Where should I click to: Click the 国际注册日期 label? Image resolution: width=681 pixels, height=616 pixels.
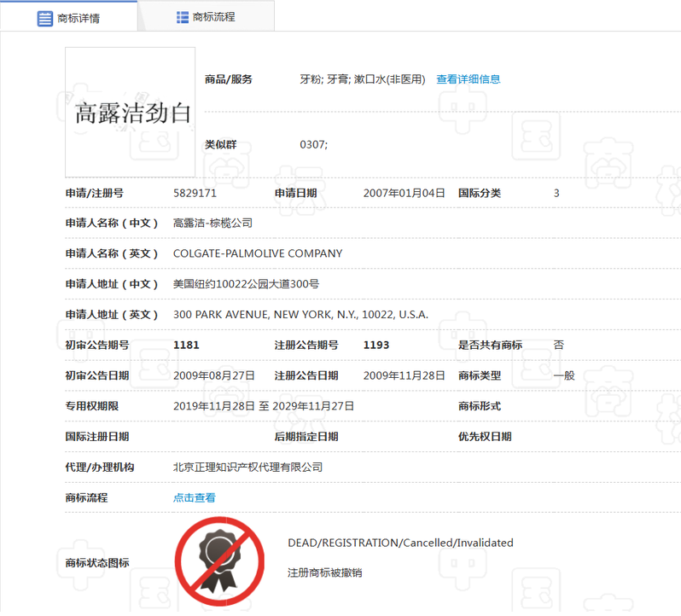[96, 437]
